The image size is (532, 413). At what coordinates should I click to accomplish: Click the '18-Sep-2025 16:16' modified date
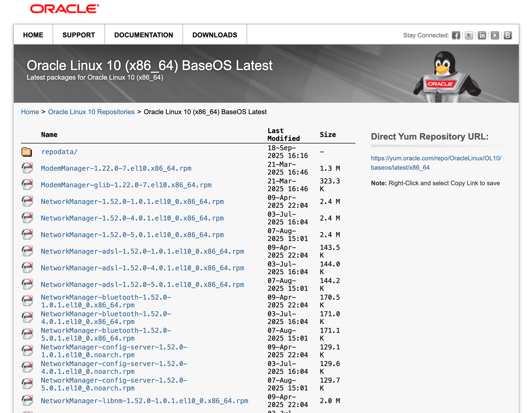pos(288,152)
